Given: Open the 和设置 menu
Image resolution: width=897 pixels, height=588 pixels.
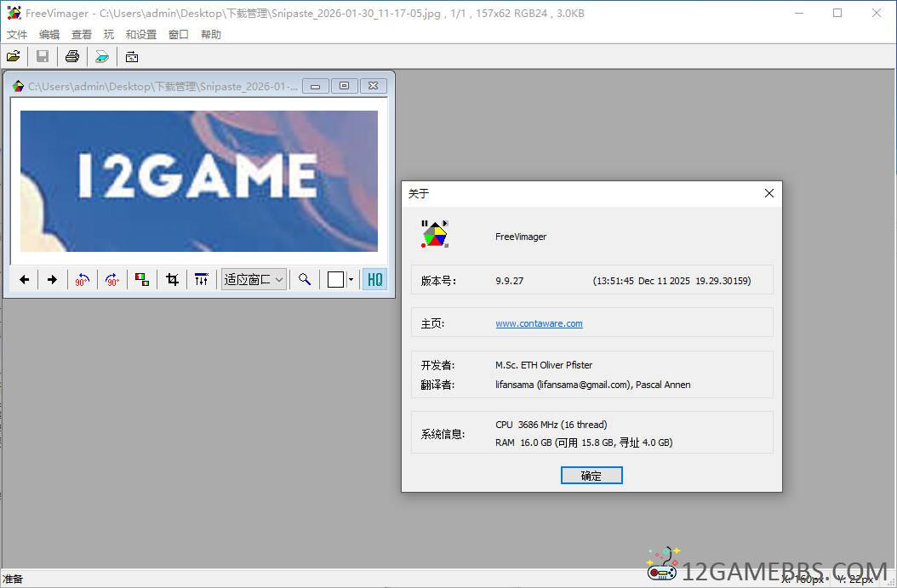Looking at the screenshot, I should click(140, 35).
